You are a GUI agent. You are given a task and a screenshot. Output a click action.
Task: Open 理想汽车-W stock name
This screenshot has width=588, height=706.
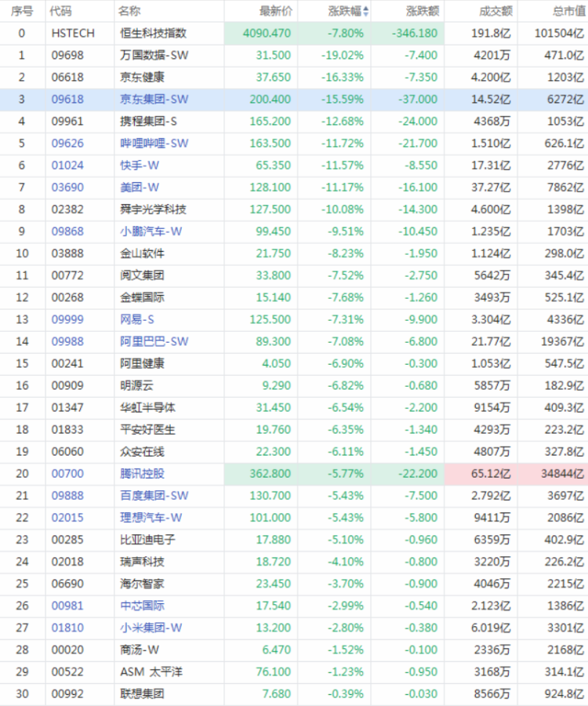tap(151, 518)
